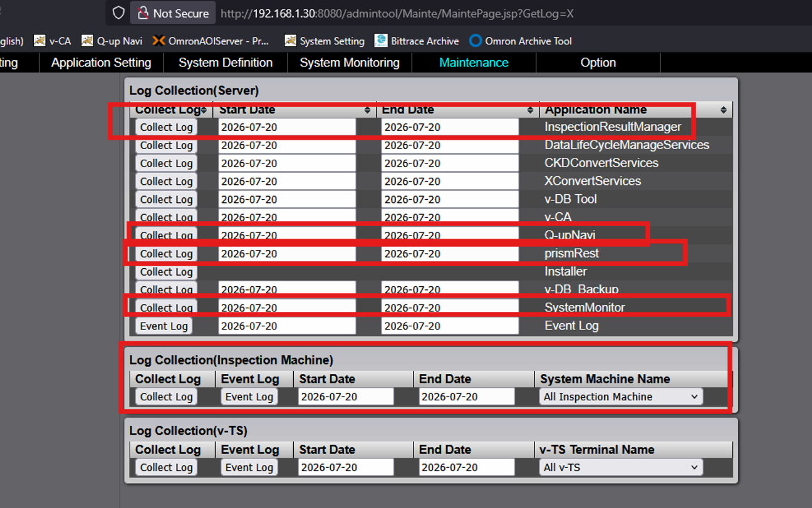Click the shield icon in address bar
The width and height of the screenshot is (812, 508).
tap(118, 13)
